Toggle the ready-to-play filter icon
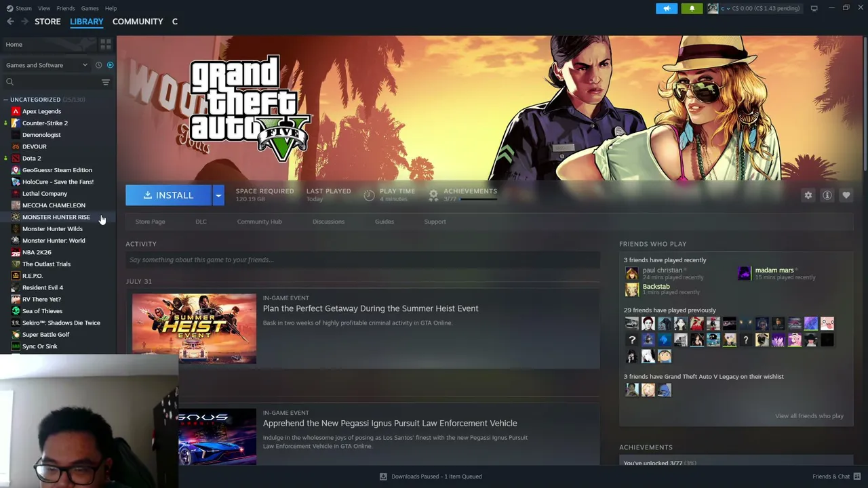Image resolution: width=868 pixels, height=488 pixels. point(110,65)
